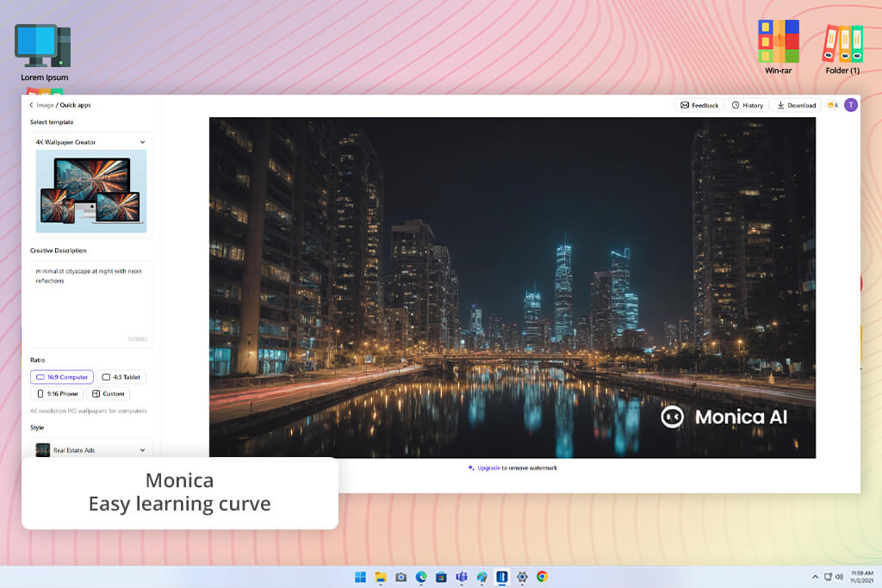Open the Win-rar desktop icon

click(779, 47)
